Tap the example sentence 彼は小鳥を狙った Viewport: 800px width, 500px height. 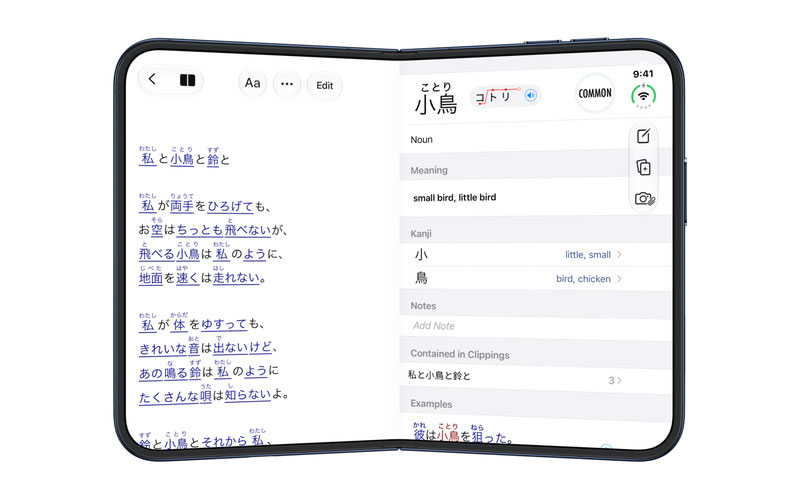tap(463, 434)
